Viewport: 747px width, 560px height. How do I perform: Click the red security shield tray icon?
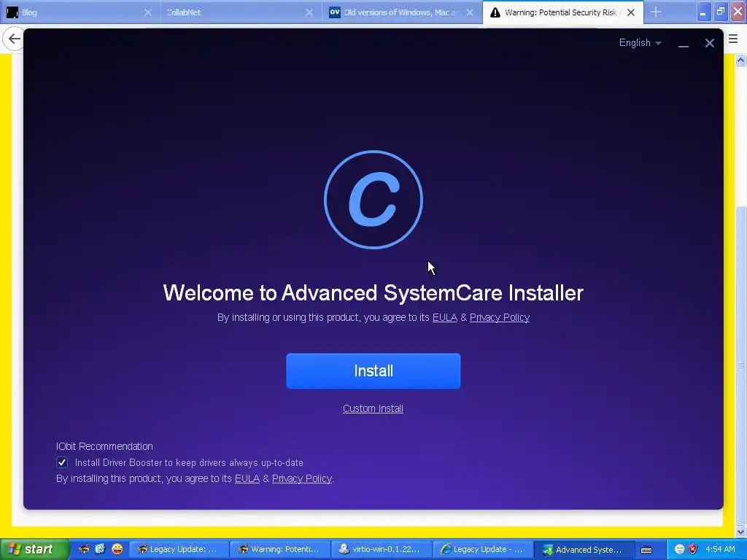(x=693, y=549)
